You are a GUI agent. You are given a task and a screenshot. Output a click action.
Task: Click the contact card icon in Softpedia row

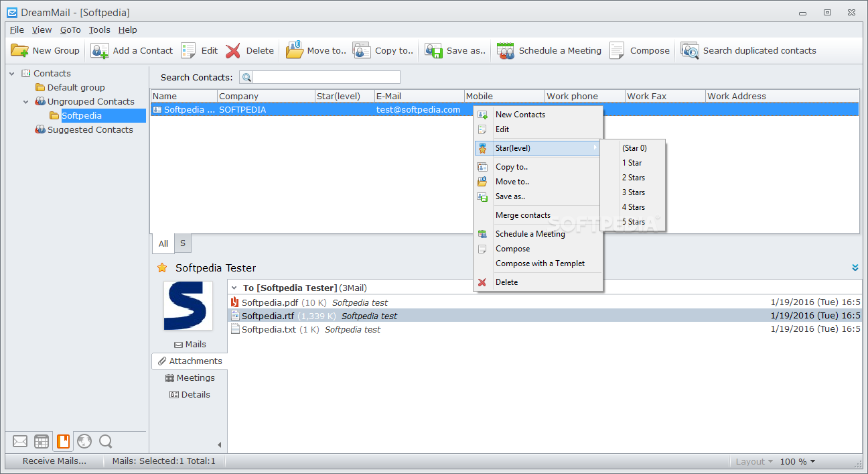pyautogui.click(x=157, y=109)
